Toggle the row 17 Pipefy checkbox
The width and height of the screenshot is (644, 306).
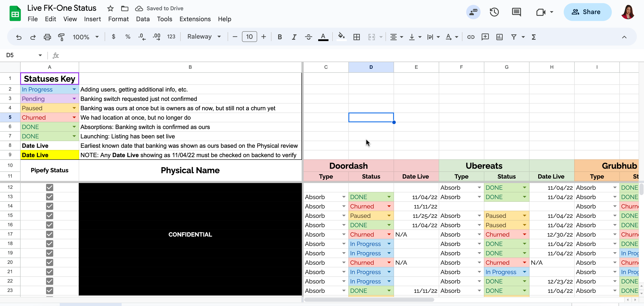pyautogui.click(x=49, y=234)
